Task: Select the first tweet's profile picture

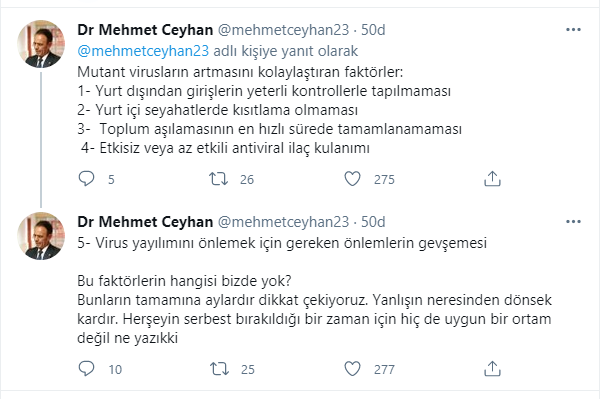Action: (41, 44)
